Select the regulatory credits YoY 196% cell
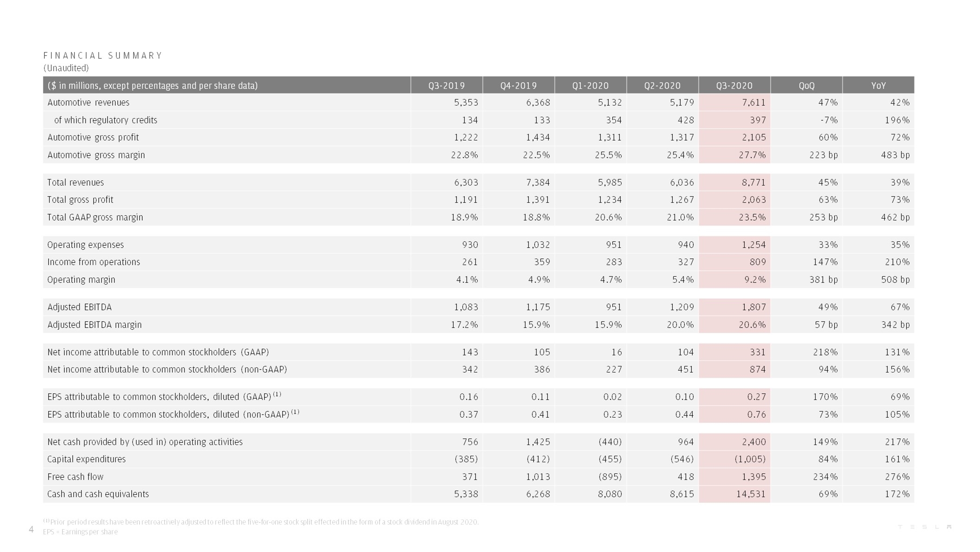 click(878, 120)
